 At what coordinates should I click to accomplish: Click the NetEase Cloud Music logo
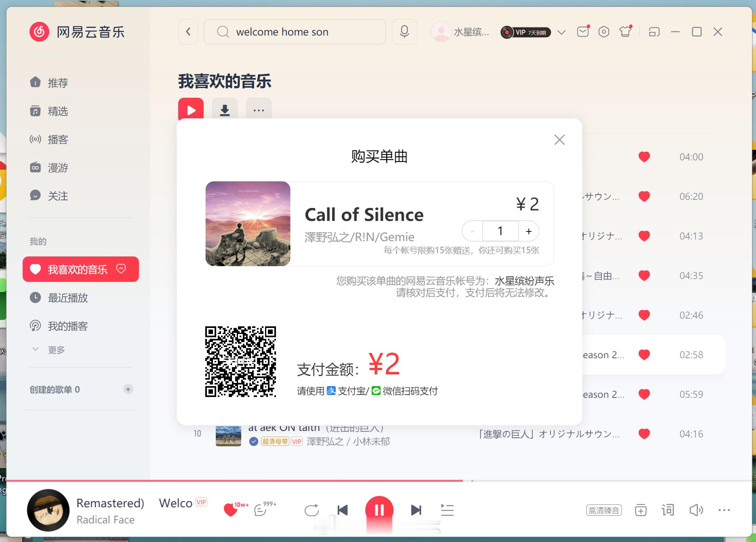click(x=77, y=32)
